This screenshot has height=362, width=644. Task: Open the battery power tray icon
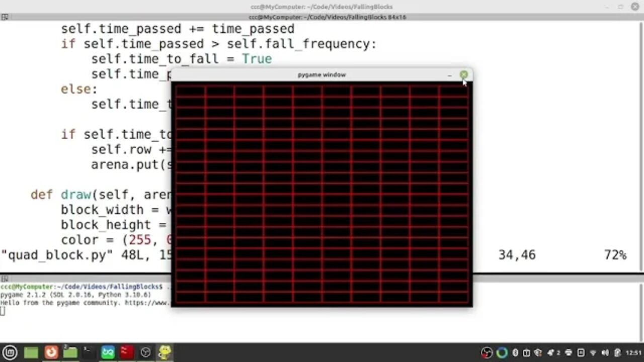tap(617, 353)
